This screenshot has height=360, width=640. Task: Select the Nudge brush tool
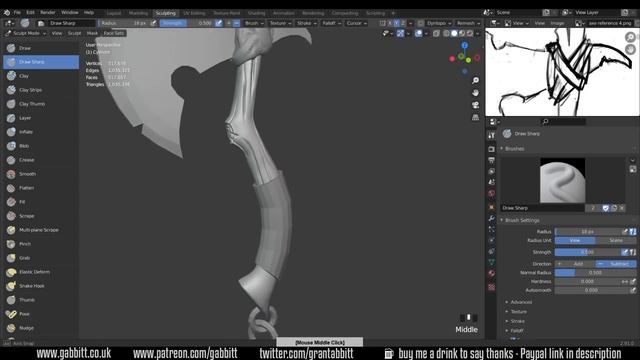pos(41,328)
